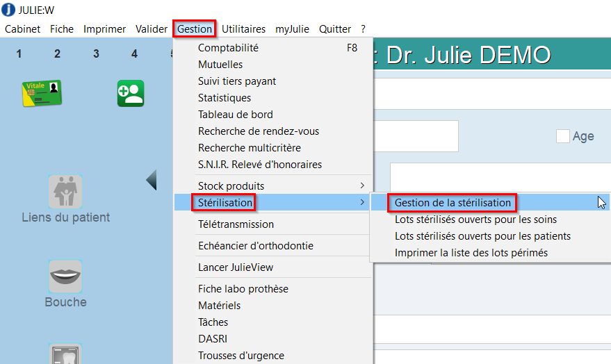Expand the Stock produits submenu arrow
Screen dimensions: 611x364
362,185
